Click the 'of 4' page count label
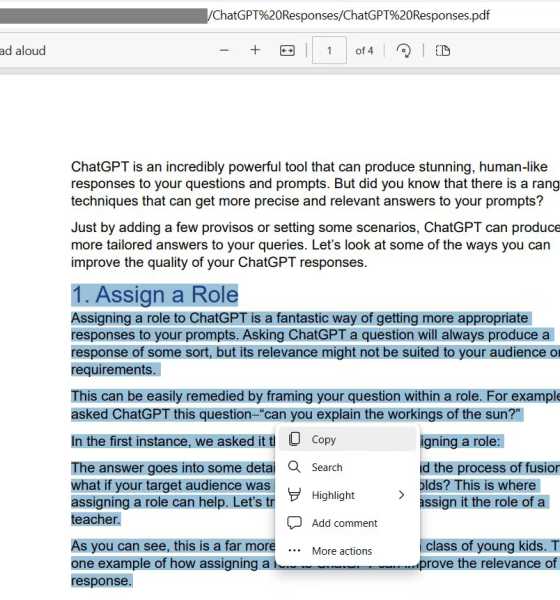This screenshot has width=560, height=600. (x=364, y=51)
